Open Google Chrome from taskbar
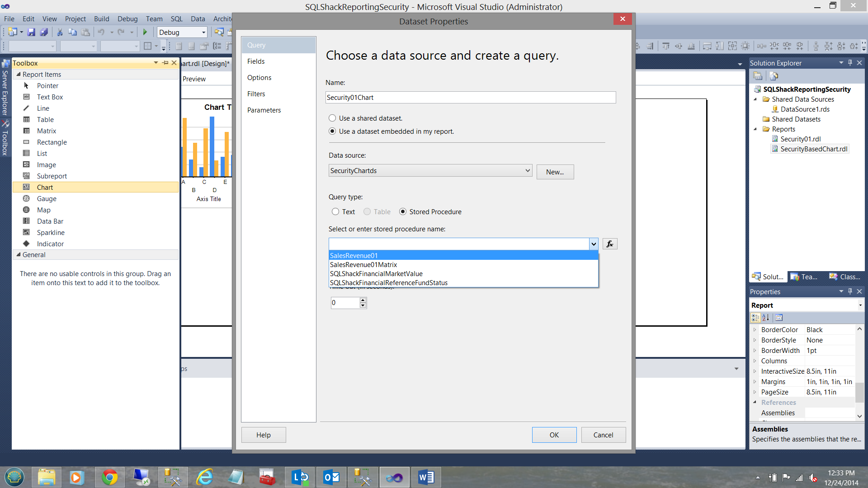Screen dimensions: 868x488 pos(109,477)
